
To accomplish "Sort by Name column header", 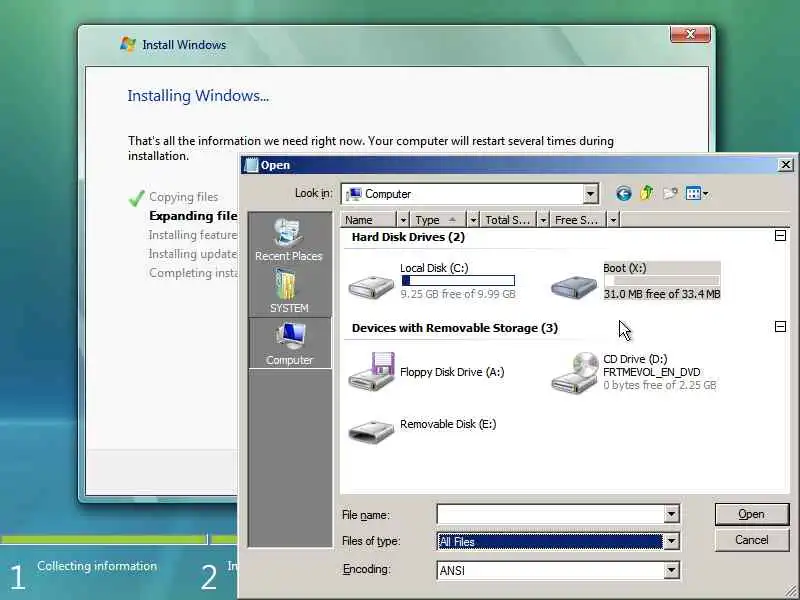I will tap(369, 220).
